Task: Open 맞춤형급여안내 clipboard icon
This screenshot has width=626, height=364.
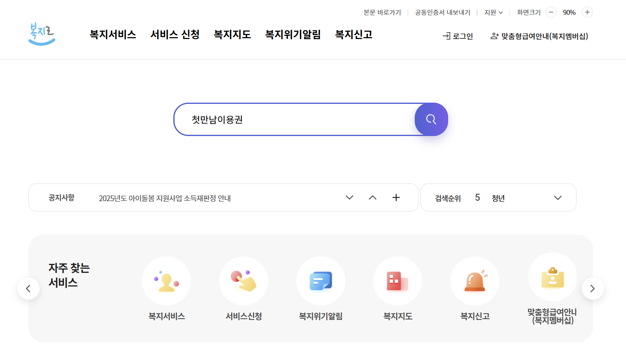Action: click(x=552, y=277)
